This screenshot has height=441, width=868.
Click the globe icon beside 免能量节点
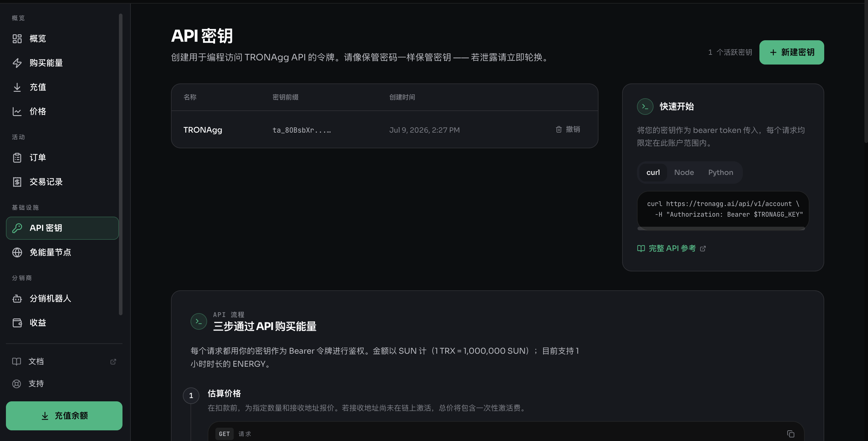coord(17,252)
